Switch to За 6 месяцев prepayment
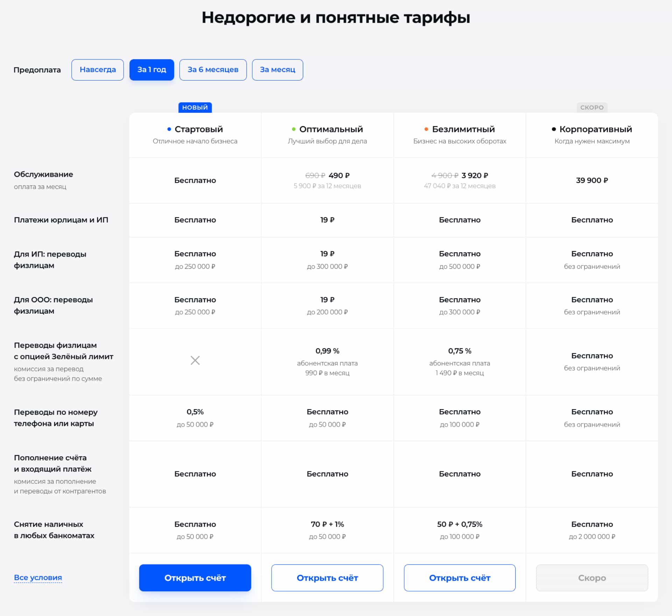The image size is (672, 616). (213, 70)
